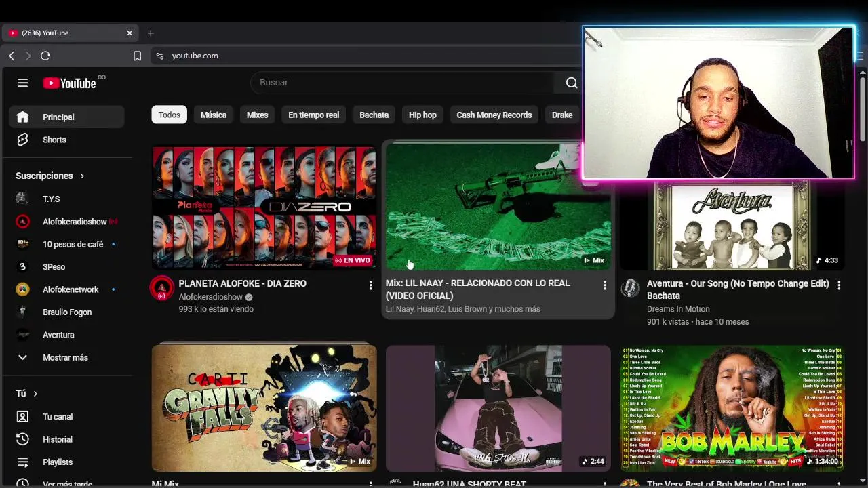This screenshot has width=868, height=488.
Task: Select the Todos filter chip
Action: click(x=170, y=115)
